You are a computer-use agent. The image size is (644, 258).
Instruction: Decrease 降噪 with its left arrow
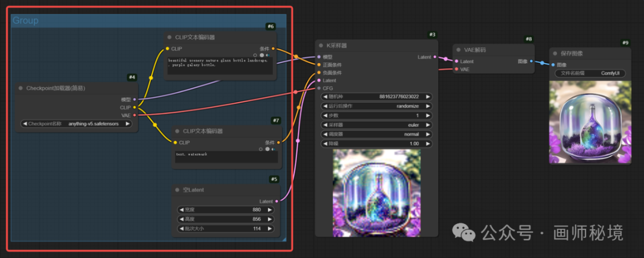326,143
